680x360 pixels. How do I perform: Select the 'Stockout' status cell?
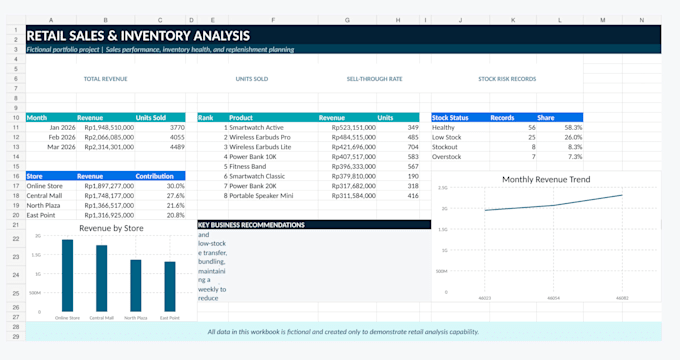click(461, 147)
